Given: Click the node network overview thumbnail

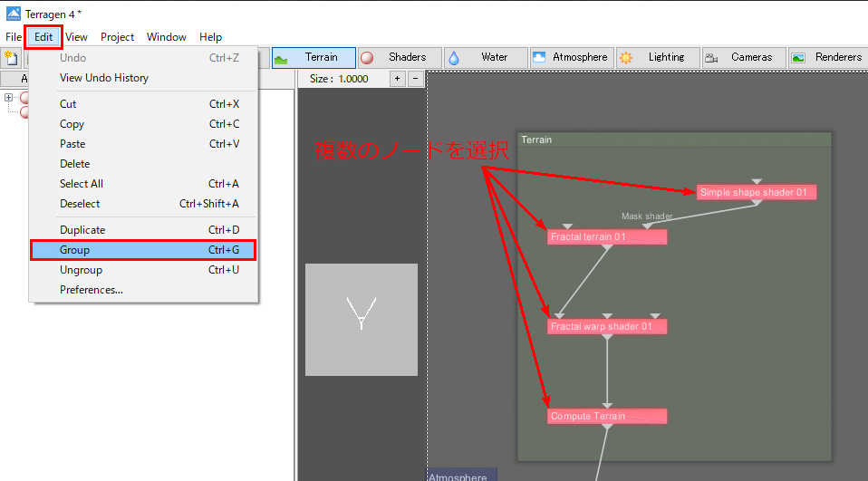Looking at the screenshot, I should tap(361, 319).
